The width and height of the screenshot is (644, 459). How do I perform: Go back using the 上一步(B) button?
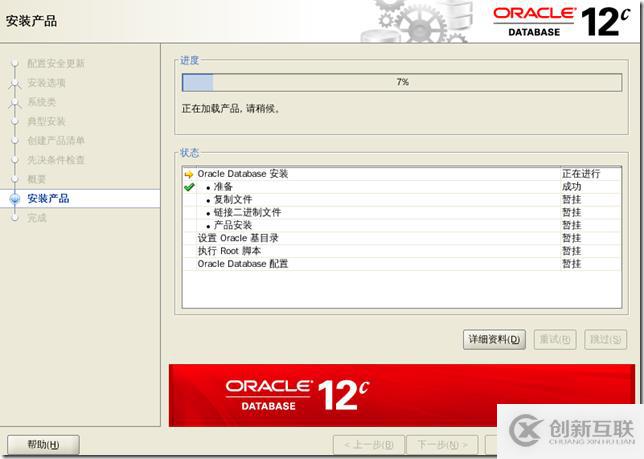[369, 445]
